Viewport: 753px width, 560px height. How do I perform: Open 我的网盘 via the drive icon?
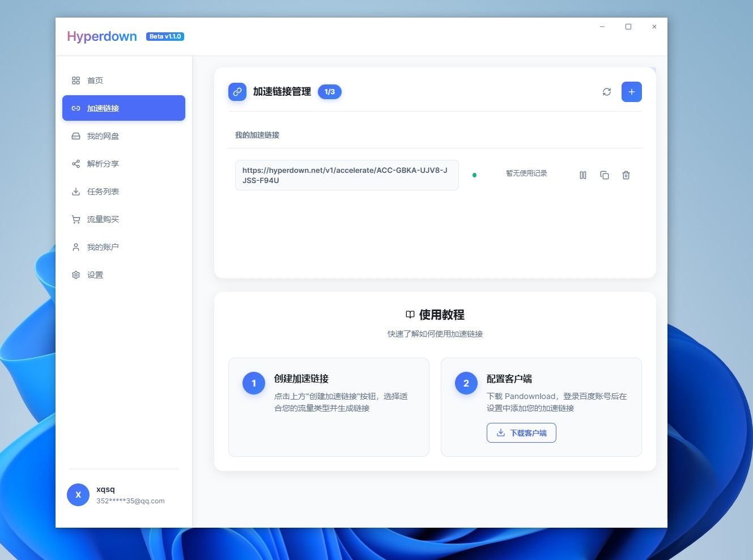pos(76,135)
